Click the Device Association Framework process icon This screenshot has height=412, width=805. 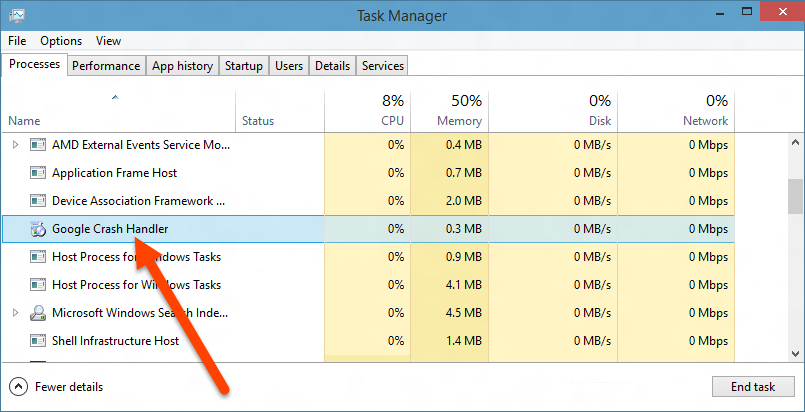38,201
